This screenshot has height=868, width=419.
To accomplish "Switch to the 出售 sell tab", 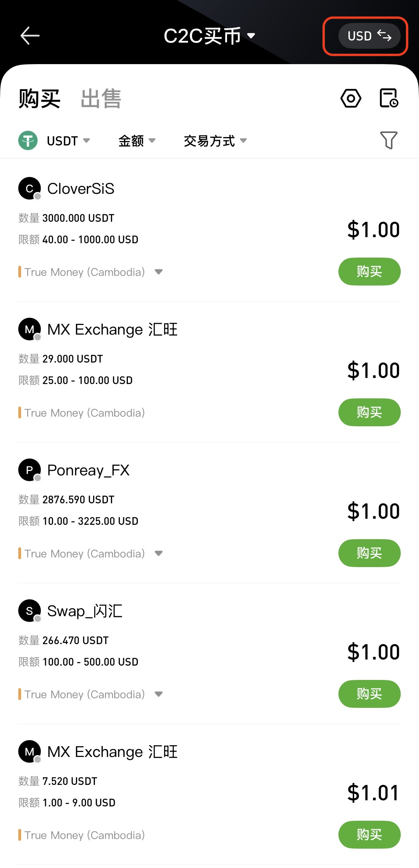I will [101, 99].
